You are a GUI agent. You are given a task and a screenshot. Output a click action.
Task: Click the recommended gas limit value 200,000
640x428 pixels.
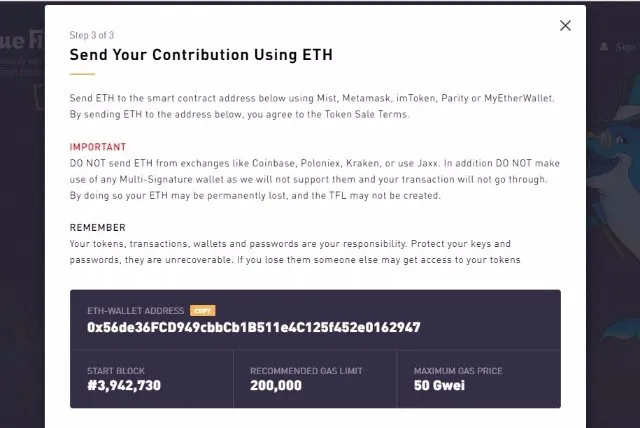tap(276, 386)
